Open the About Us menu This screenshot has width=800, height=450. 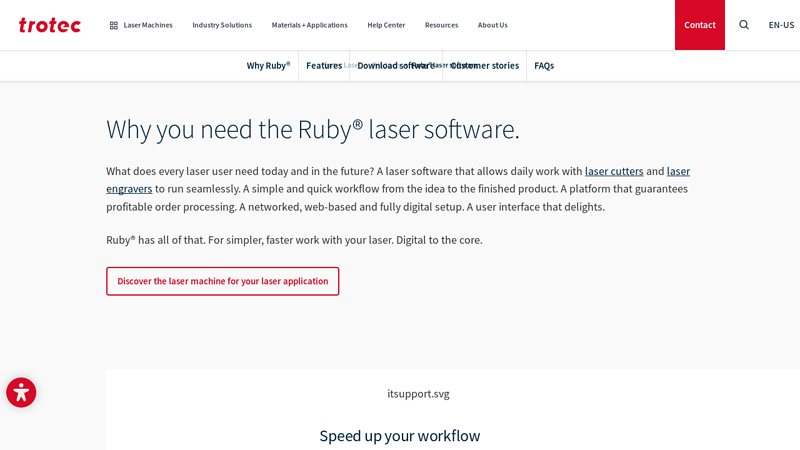pyautogui.click(x=492, y=25)
